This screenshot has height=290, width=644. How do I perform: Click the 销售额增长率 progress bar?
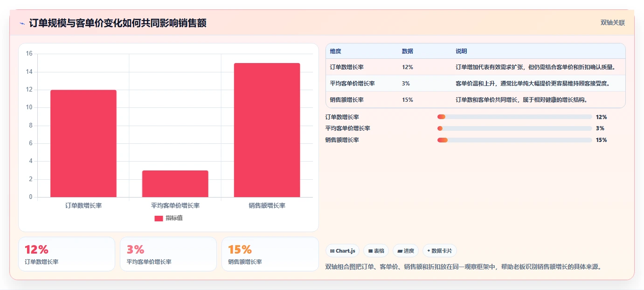[x=515, y=140]
